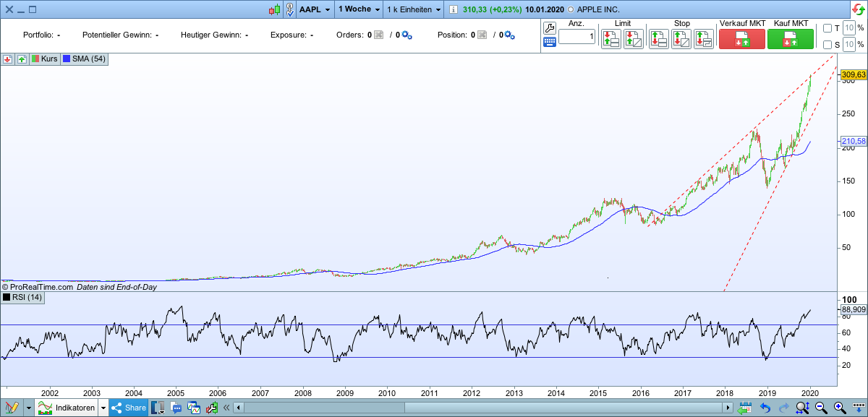Click the green calendar go-to-date icon
This screenshot has width=868, height=417.
(744, 408)
